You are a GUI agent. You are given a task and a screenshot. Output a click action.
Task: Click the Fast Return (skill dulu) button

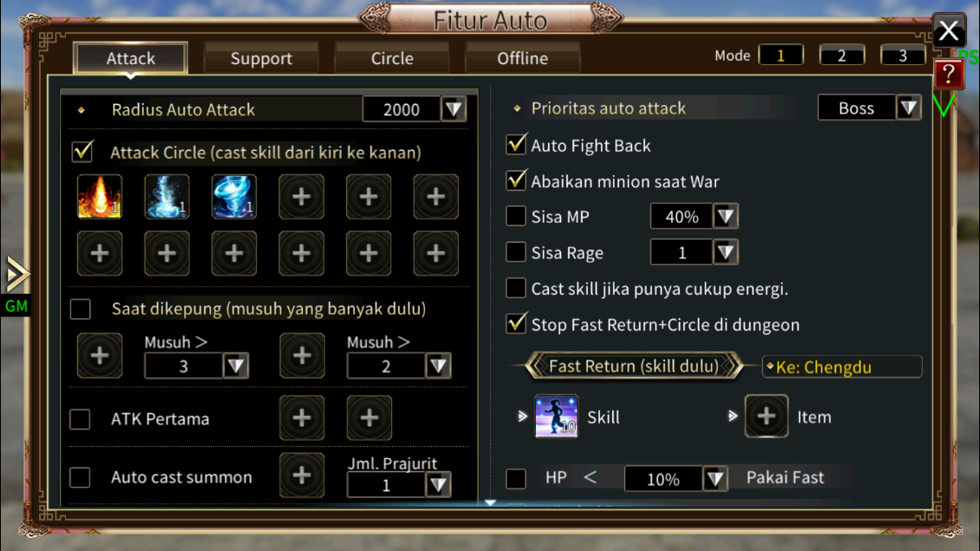pos(634,366)
